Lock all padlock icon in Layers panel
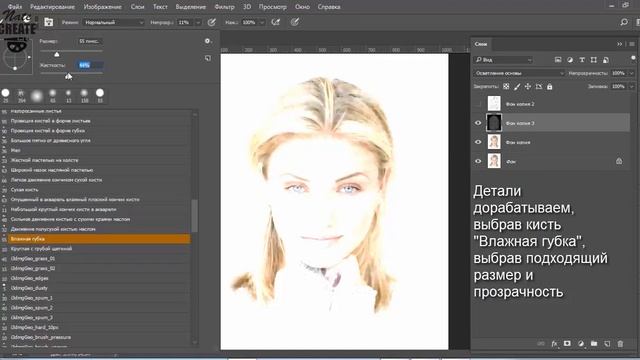The width and height of the screenshot is (640, 360). point(549,87)
